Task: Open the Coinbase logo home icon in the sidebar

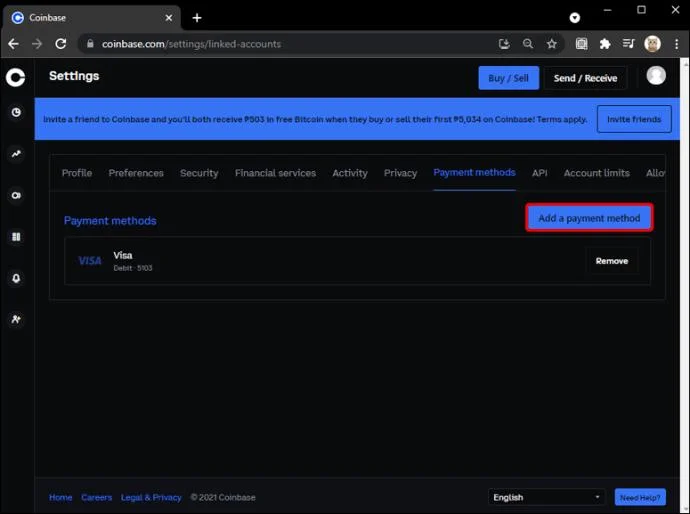Action: [15, 77]
